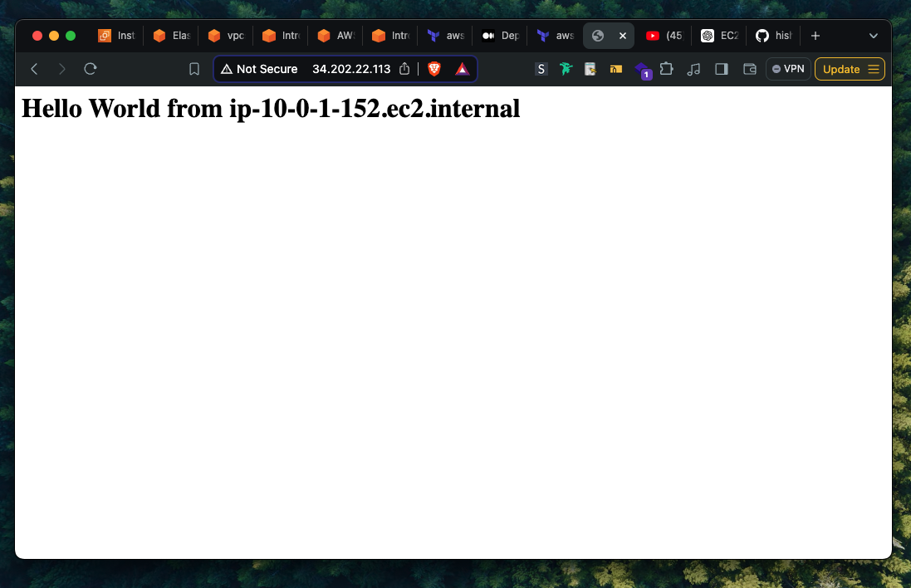The height and width of the screenshot is (588, 911).
Task: Bookmark this page with the bookmark icon
Action: tap(194, 69)
